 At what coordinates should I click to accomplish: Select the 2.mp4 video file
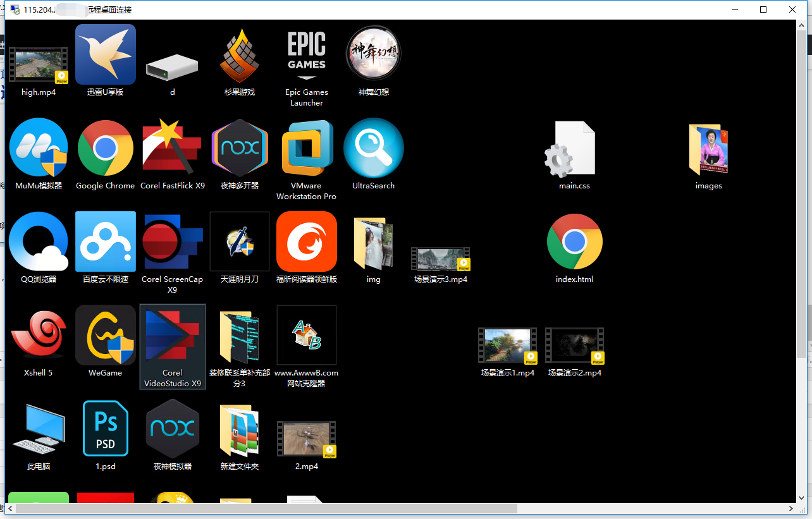coord(307,439)
